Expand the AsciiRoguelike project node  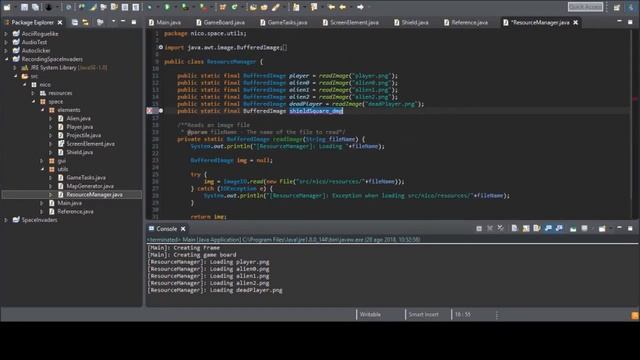6,34
